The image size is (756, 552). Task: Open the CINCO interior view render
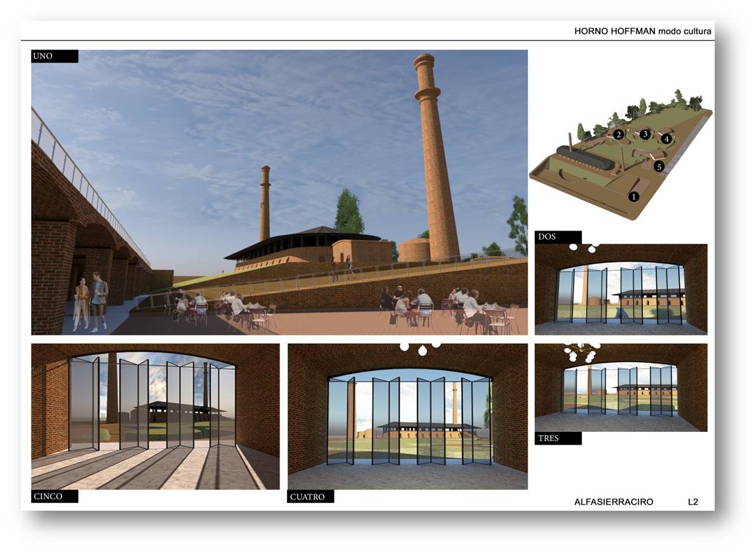tap(155, 417)
